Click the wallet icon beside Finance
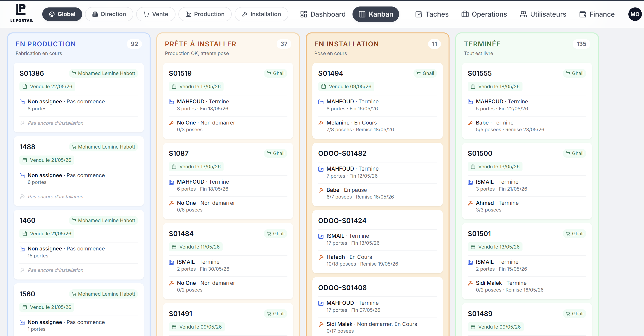Screen dimensions: 644x336 583,14
